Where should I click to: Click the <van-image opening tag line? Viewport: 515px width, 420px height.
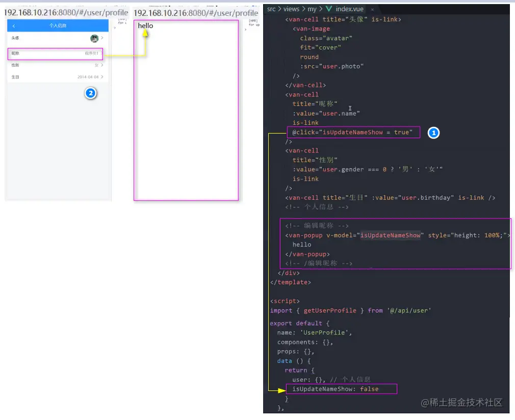(x=311, y=29)
